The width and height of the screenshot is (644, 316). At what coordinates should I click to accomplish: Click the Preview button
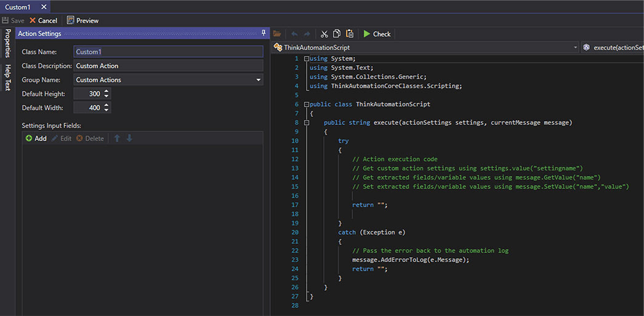(83, 20)
